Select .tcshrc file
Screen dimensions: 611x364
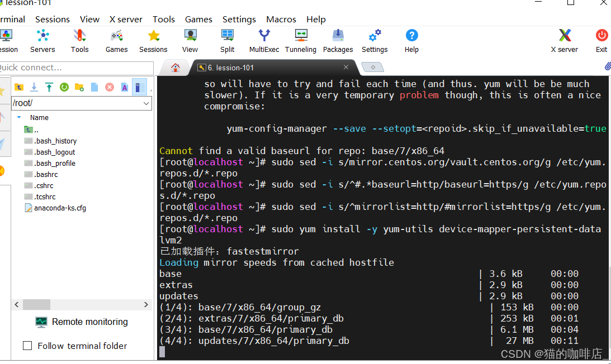coord(40,197)
